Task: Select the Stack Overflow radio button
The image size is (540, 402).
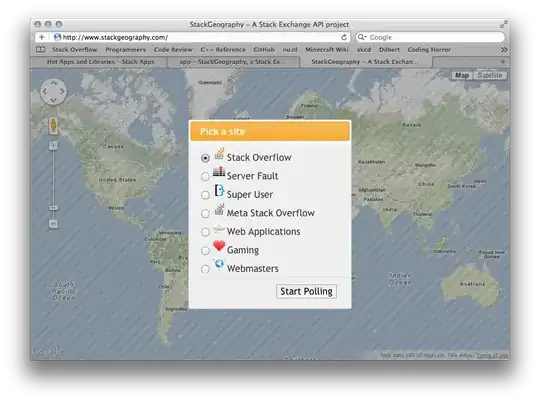Action: point(205,158)
